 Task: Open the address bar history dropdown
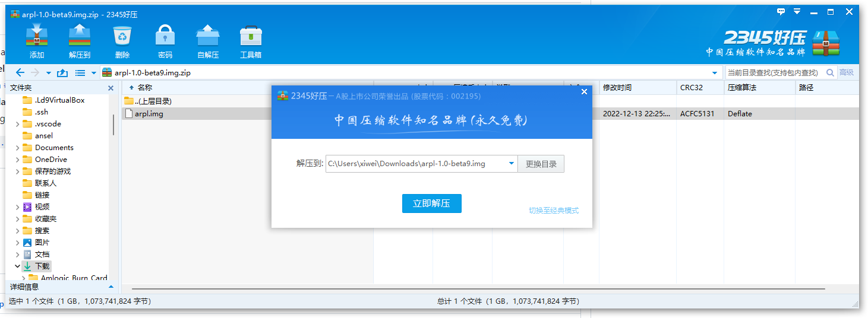click(714, 73)
